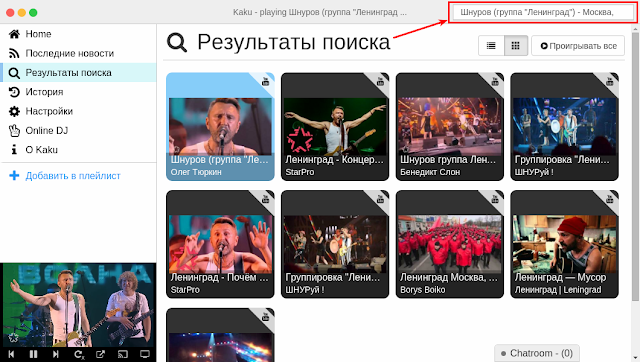The height and width of the screenshot is (362, 640).
Task: Click the cast to device icon
Action: pos(123,354)
